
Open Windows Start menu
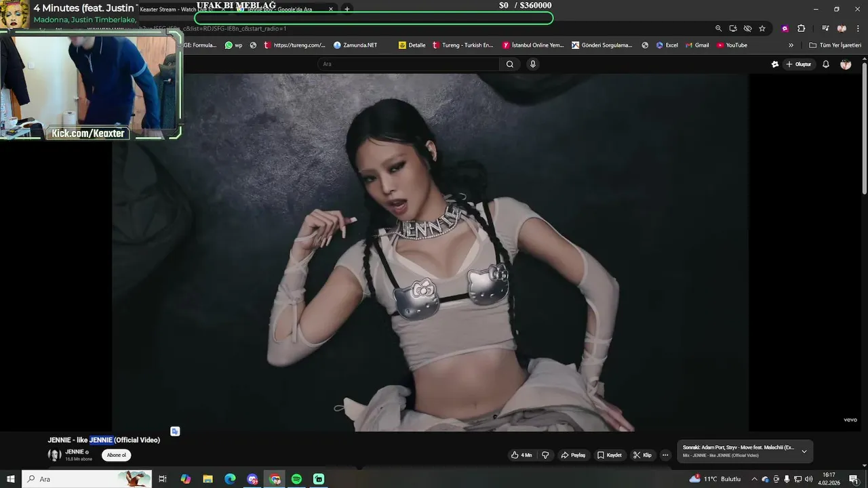[x=11, y=479]
